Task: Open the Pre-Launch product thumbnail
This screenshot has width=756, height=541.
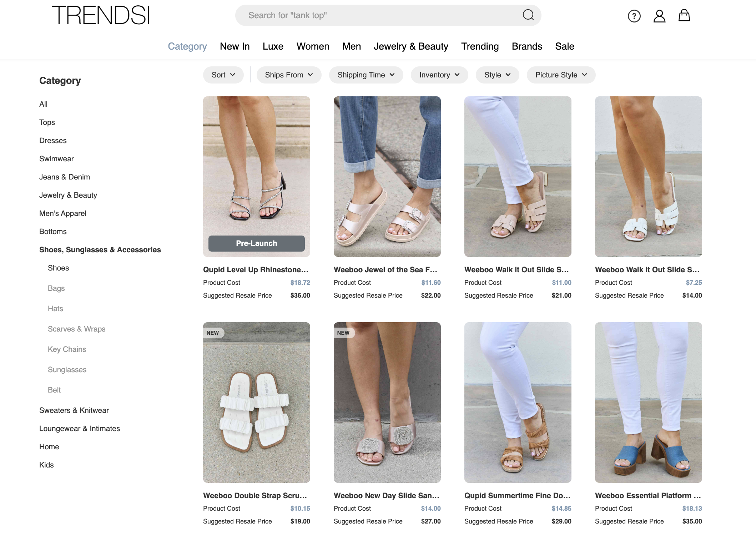Action: (256, 176)
